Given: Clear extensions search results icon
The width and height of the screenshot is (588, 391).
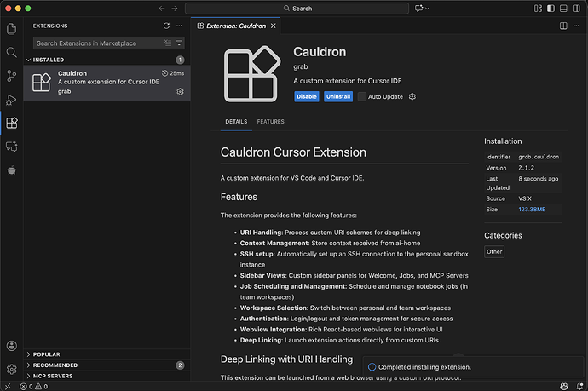Looking at the screenshot, I should (x=168, y=43).
